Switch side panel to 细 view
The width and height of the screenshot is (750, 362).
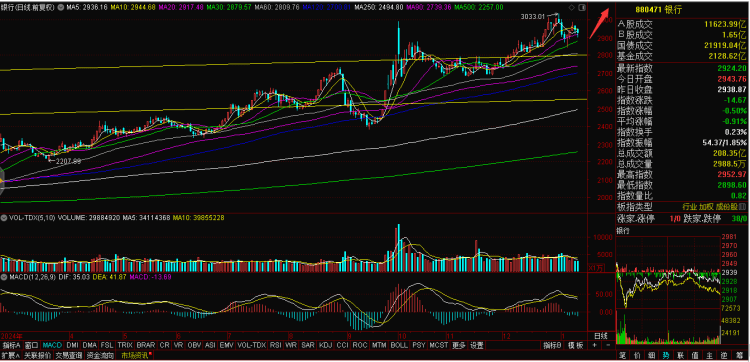651,355
